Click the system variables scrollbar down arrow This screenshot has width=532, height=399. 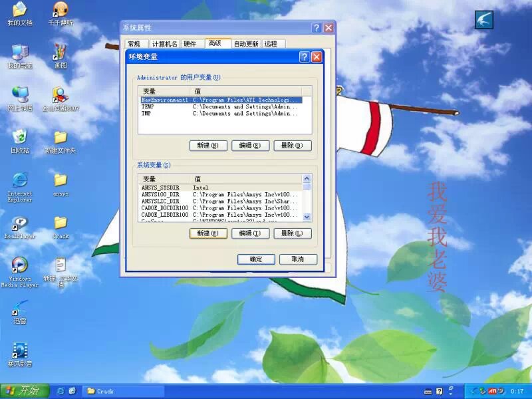click(x=307, y=217)
